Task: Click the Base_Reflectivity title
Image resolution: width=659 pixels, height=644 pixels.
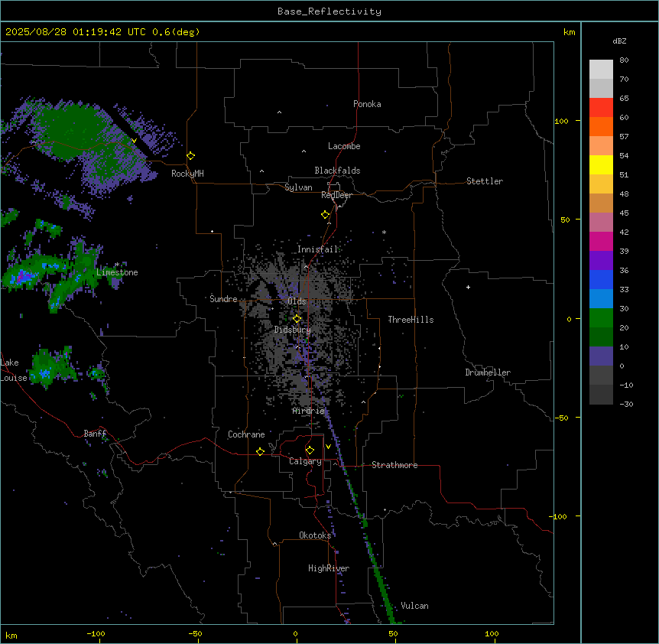Action: (329, 11)
